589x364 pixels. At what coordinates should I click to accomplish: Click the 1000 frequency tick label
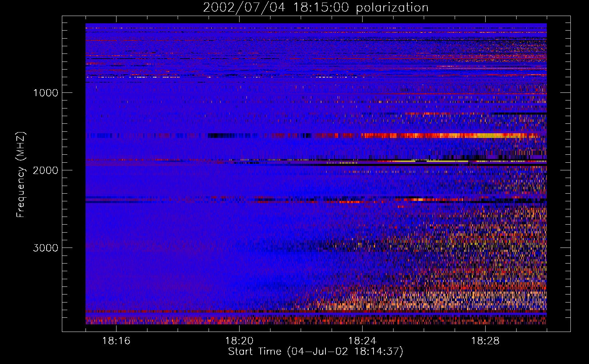click(x=46, y=93)
